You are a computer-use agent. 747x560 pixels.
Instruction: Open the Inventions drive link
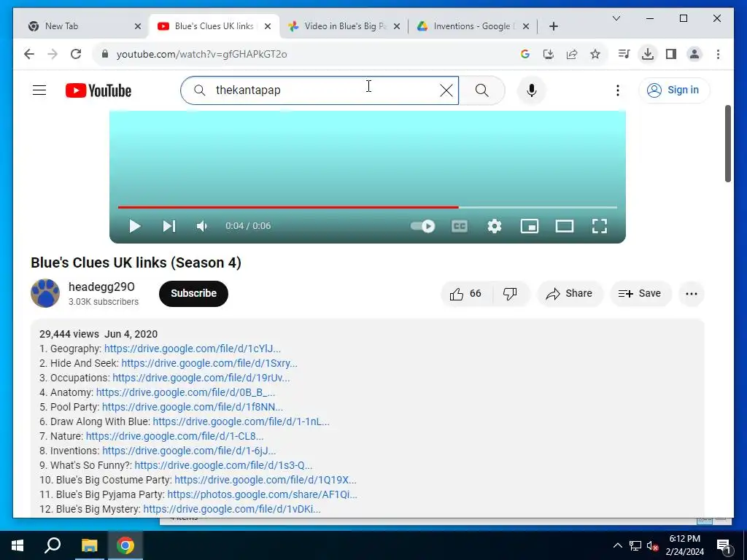[189, 451]
